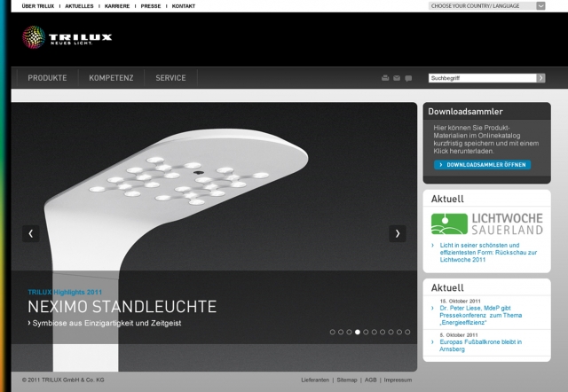Click the TRILUX logo
Viewport: 568px width, 392px height.
(x=67, y=37)
